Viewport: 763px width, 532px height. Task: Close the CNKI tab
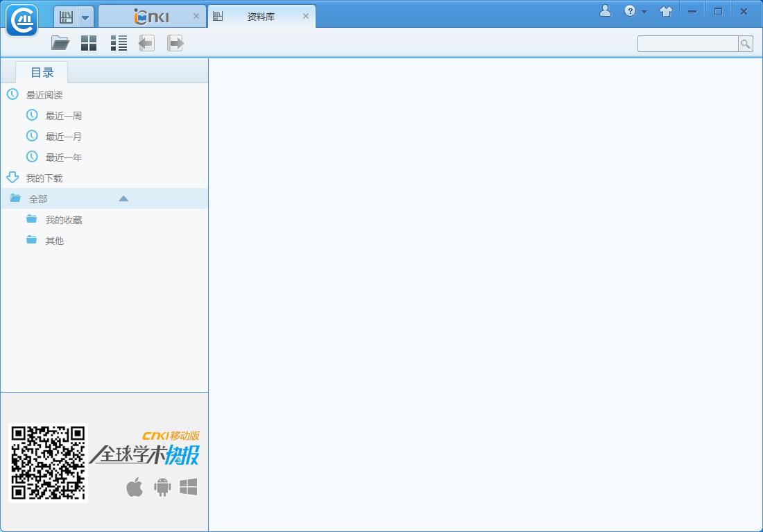point(196,16)
